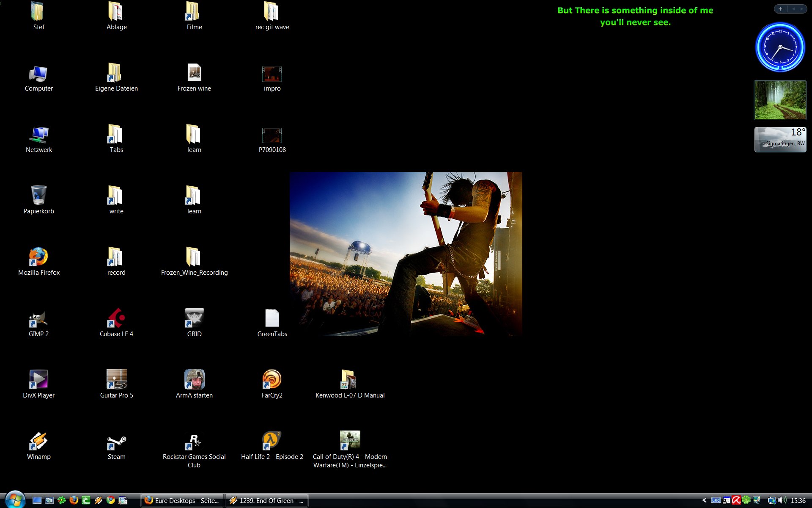Screen dimensions: 812x508
Task: Switch to the 1239. End Of Green Winamp taskbar button
Action: pyautogui.click(x=267, y=500)
